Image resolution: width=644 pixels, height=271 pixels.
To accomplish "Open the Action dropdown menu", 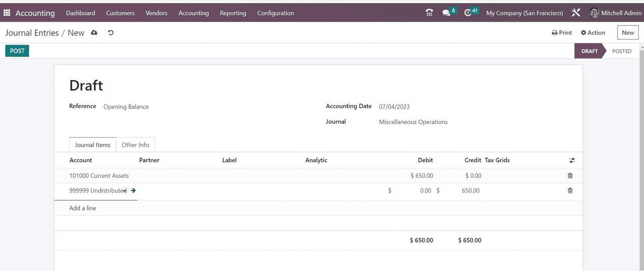I will [593, 33].
